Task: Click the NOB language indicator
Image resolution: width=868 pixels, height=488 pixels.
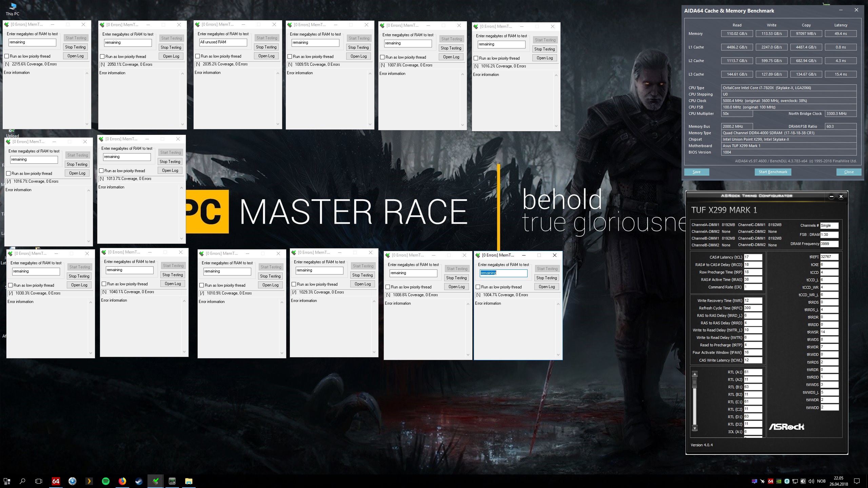Action: pos(821,481)
